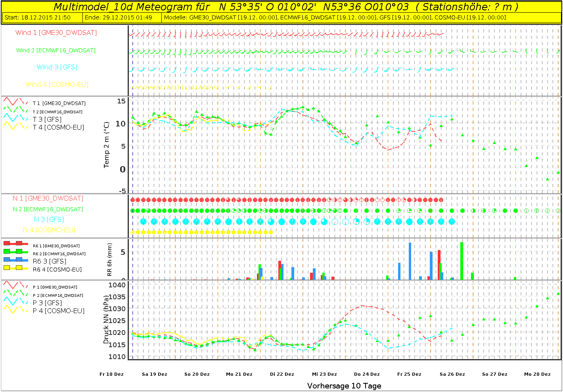Pick the yellow R6 4 COSMO-EU precipitation swatch

16,268
